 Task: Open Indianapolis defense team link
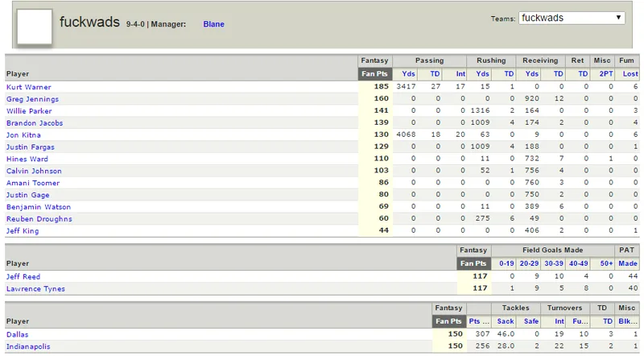28,346
